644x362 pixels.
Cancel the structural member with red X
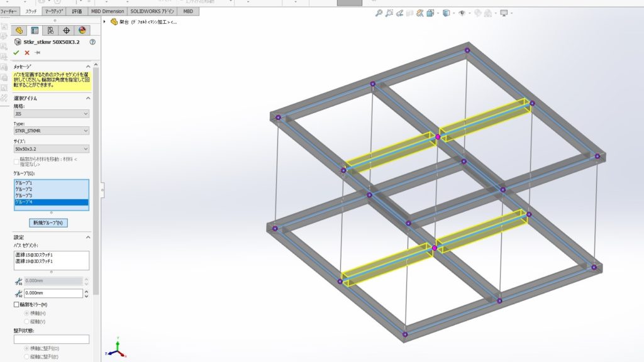(x=27, y=53)
